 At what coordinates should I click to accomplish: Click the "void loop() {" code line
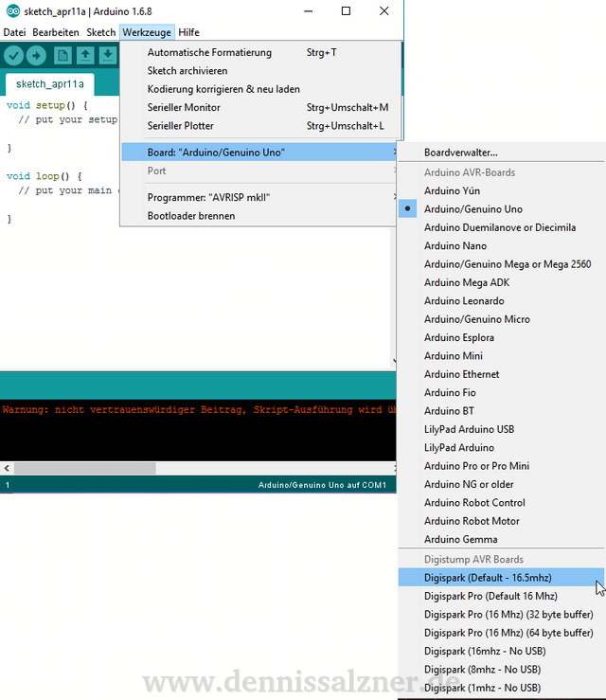45,176
